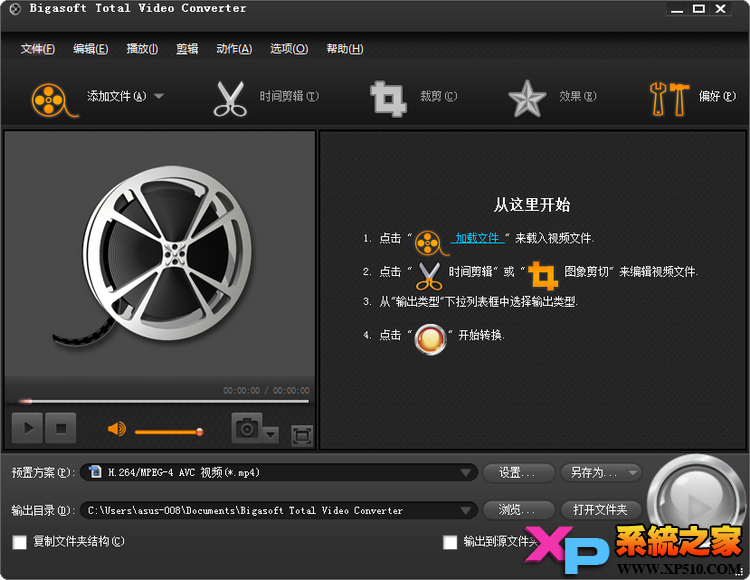Click the Stop button in preview
Image resolution: width=750 pixels, height=580 pixels.
point(61,428)
